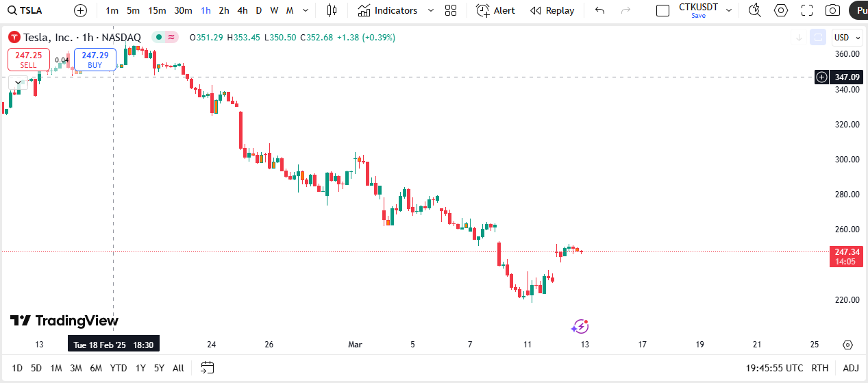Take a chart snapshot with camera icon
The height and width of the screenshot is (383, 868).
tap(832, 10)
